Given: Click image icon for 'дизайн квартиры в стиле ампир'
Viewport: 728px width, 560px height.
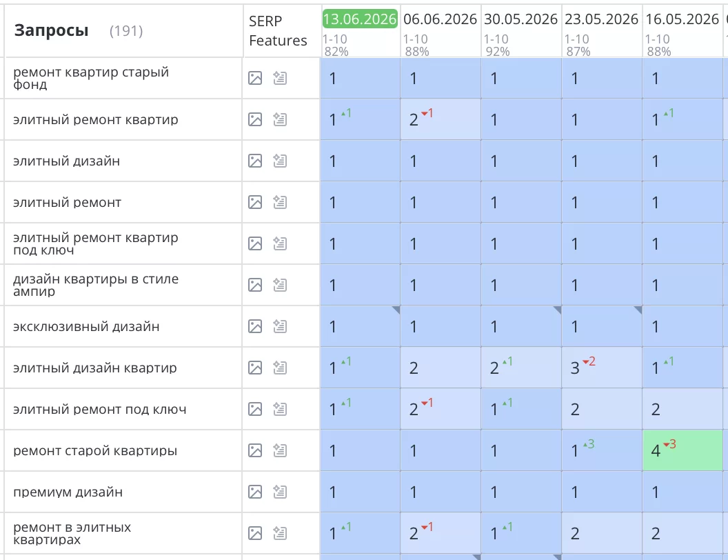Looking at the screenshot, I should (255, 285).
